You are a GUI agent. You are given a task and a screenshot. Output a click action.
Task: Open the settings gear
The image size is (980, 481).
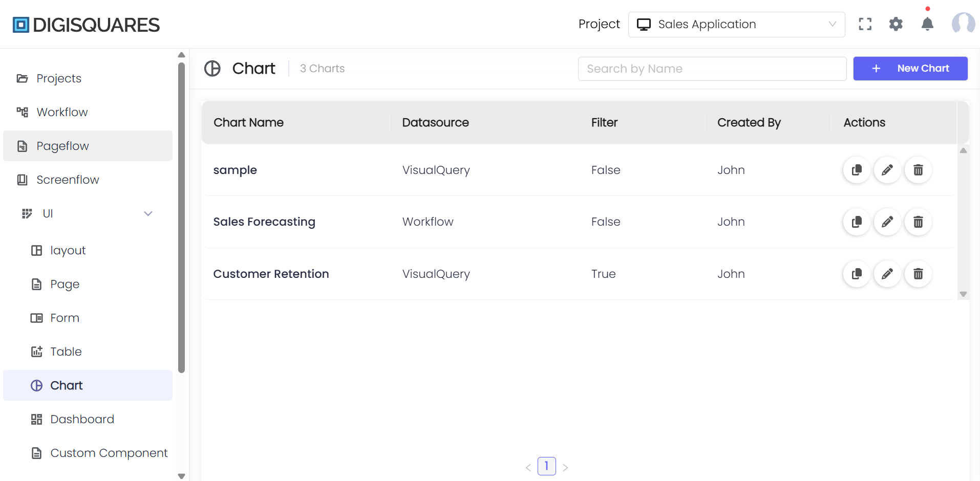[x=896, y=24]
